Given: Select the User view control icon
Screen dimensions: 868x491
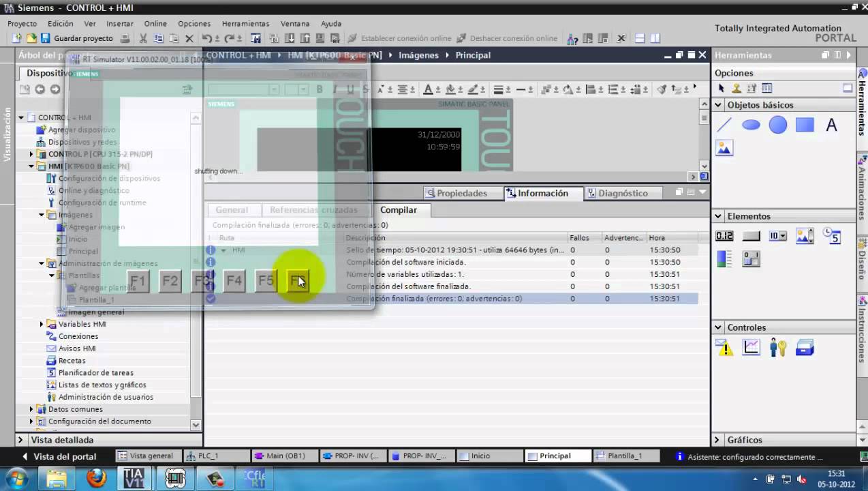Looking at the screenshot, I should [x=777, y=348].
